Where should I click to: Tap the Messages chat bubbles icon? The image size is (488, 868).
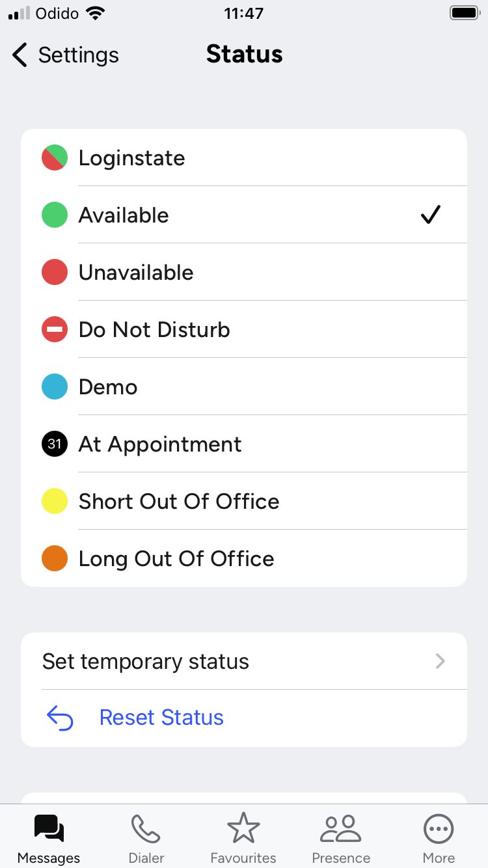click(x=49, y=828)
